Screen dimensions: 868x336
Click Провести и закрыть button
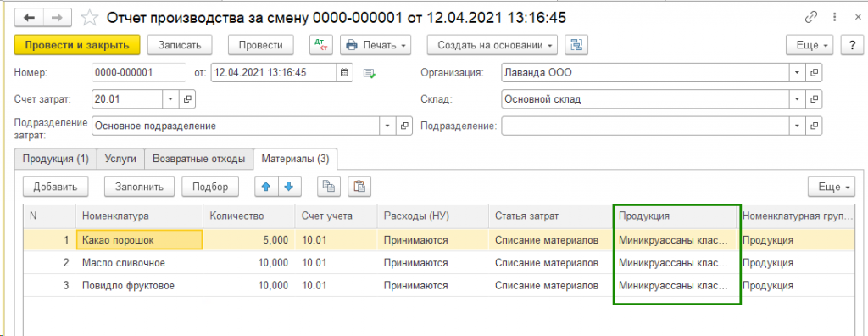pyautogui.click(x=77, y=45)
